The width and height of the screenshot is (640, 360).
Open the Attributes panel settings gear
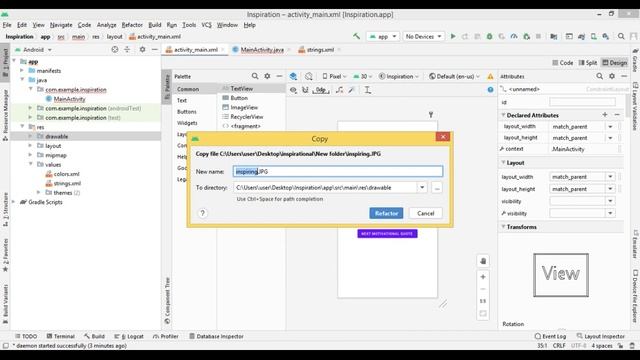tap(612, 76)
